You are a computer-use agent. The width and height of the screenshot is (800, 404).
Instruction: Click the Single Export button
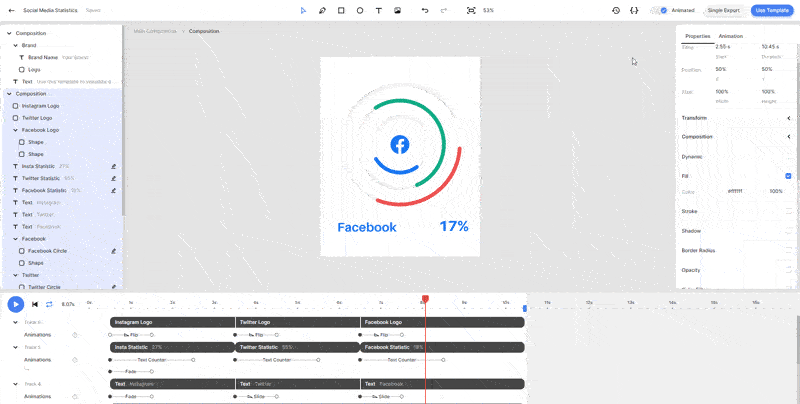click(x=723, y=10)
